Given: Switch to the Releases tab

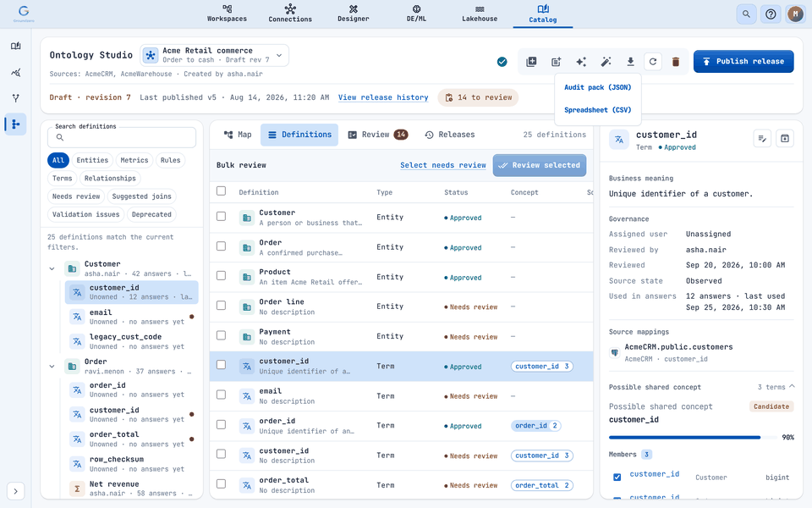Looking at the screenshot, I should (x=449, y=135).
